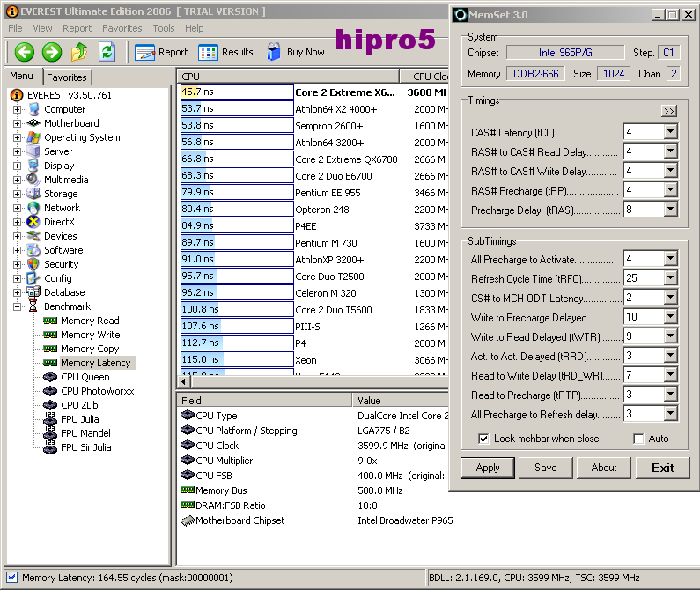Select the DirectX tree icon

(x=33, y=222)
